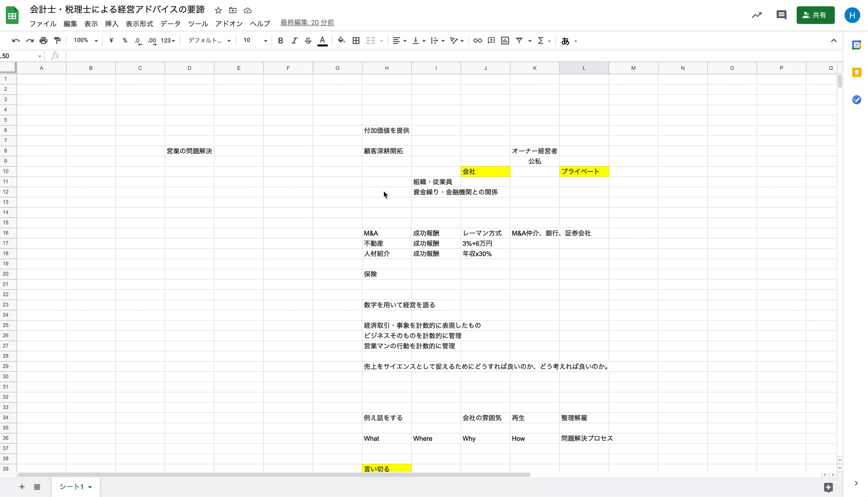868x497 pixels.
Task: Insert a chart using toolbar icon
Action: click(x=505, y=41)
